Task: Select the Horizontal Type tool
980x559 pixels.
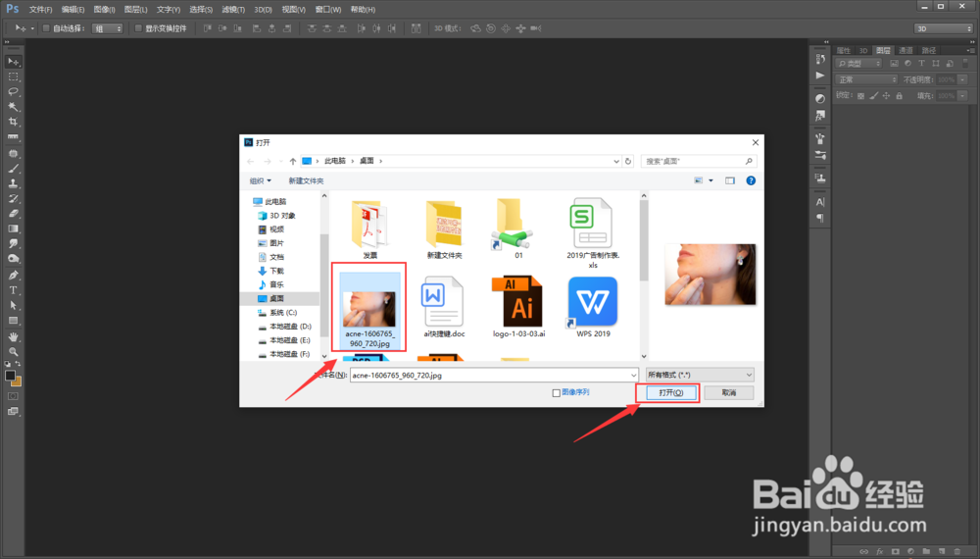Action: 13,290
